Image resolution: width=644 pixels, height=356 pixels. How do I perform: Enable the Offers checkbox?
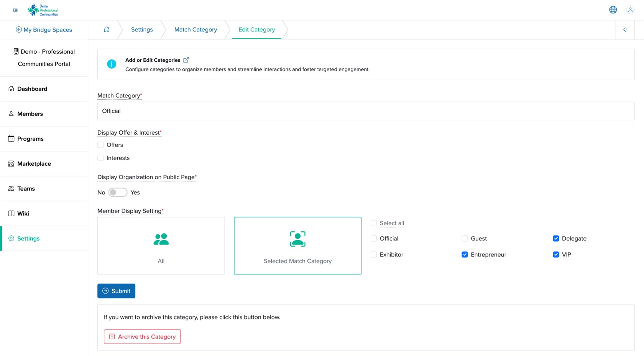pyautogui.click(x=100, y=145)
